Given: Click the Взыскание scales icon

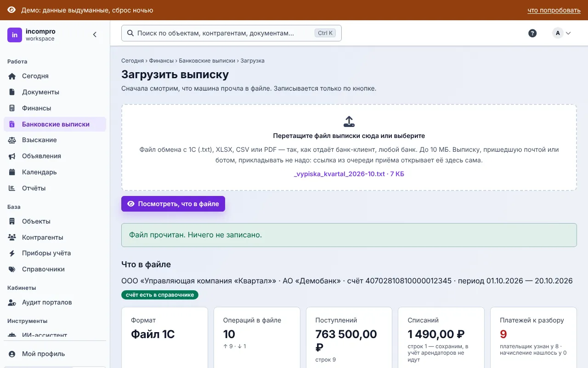Looking at the screenshot, I should (12, 140).
